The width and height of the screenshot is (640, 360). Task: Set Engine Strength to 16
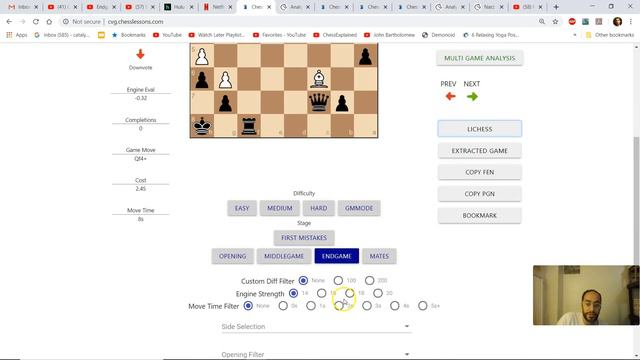[322, 293]
